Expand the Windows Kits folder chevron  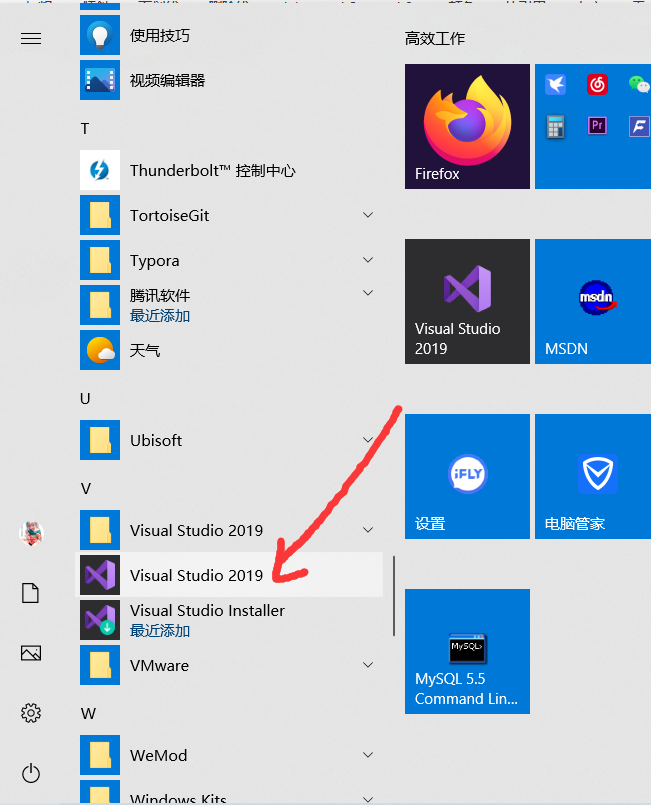(x=368, y=799)
